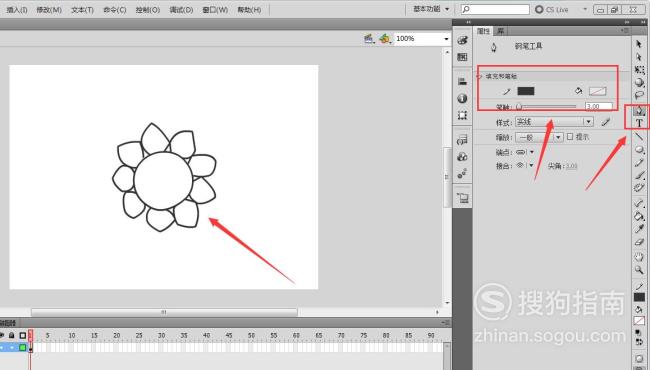Collapse the Fill and Stroke section
Image resolution: width=650 pixels, height=370 pixels.
point(479,76)
